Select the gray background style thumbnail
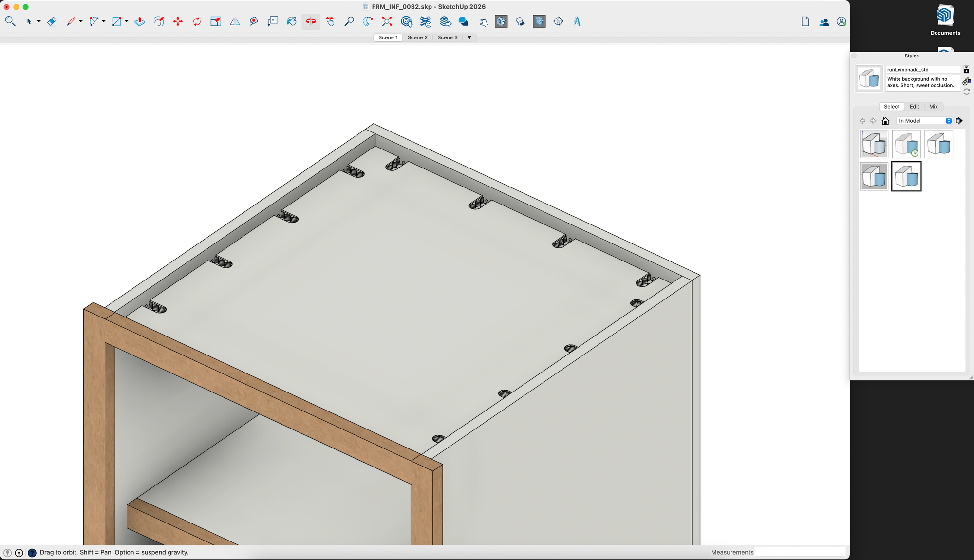The height and width of the screenshot is (560, 974). pyautogui.click(x=874, y=176)
